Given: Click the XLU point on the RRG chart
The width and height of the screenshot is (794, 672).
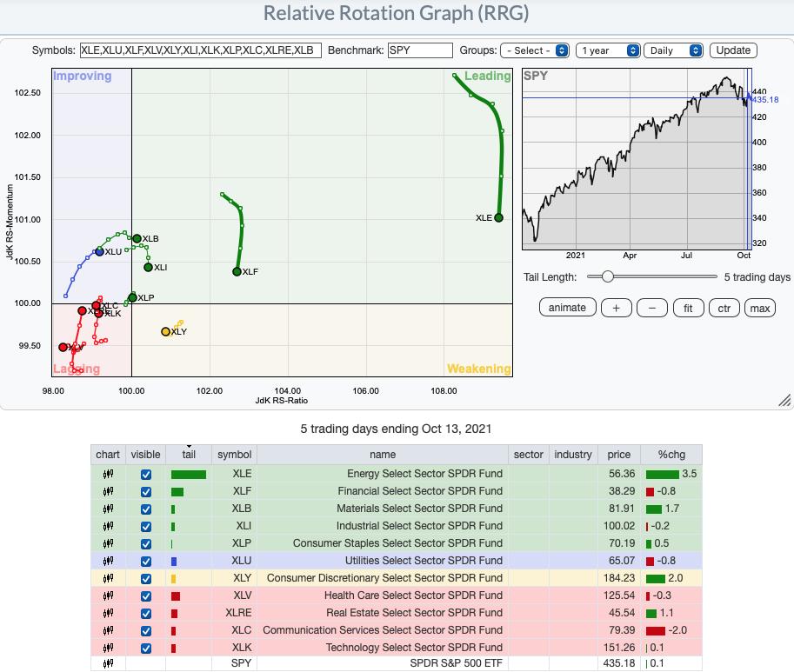Looking at the screenshot, I should 99,251.
